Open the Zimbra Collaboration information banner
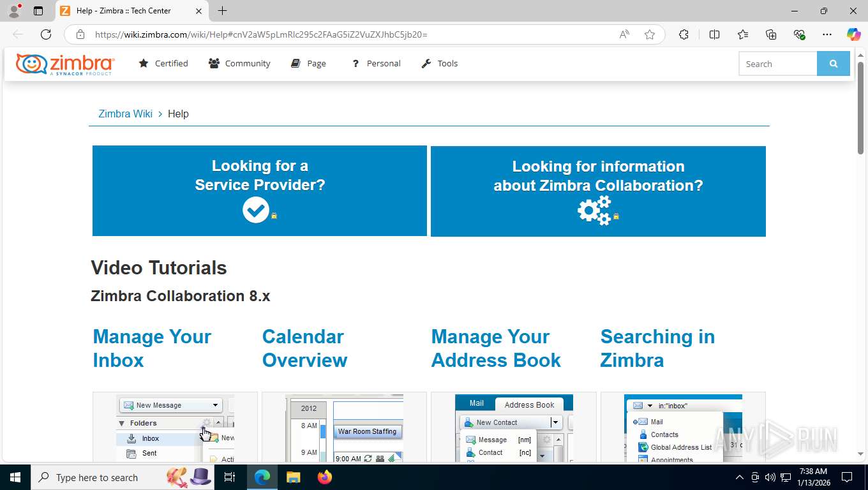Viewport: 868px width, 490px height. click(598, 191)
